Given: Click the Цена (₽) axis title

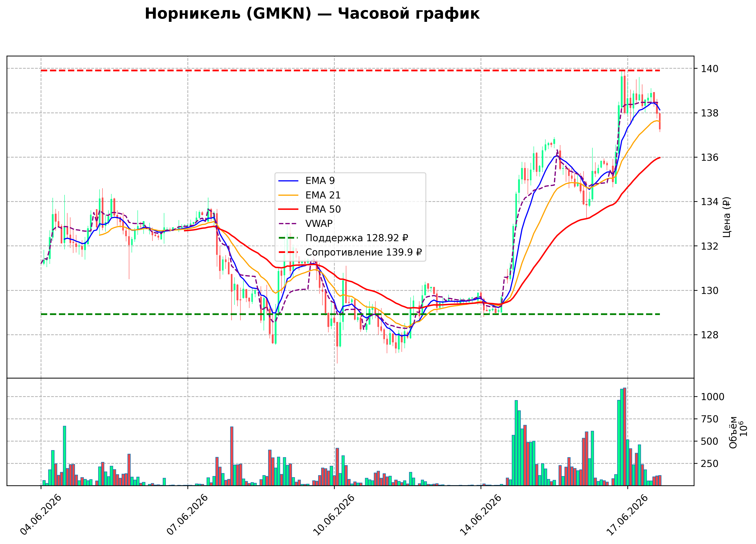Looking at the screenshot, I should [x=727, y=217].
